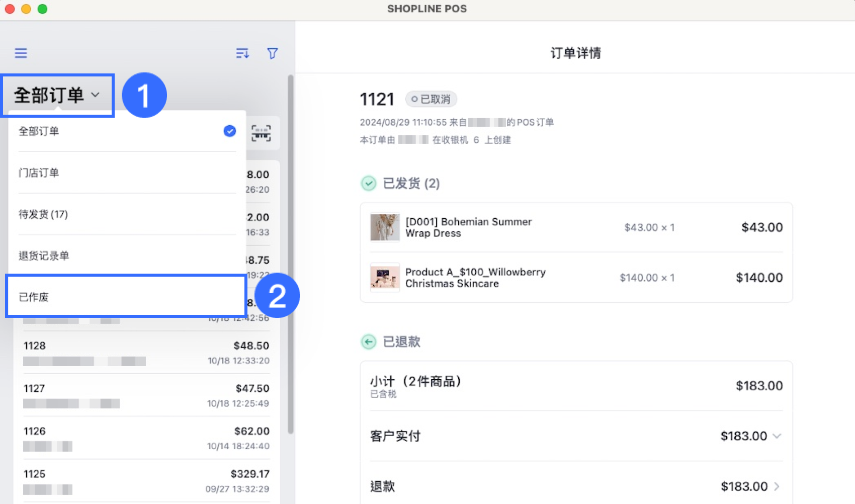Viewport: 855px width, 504px height.
Task: Click the 订单详情 page title
Action: (x=575, y=53)
